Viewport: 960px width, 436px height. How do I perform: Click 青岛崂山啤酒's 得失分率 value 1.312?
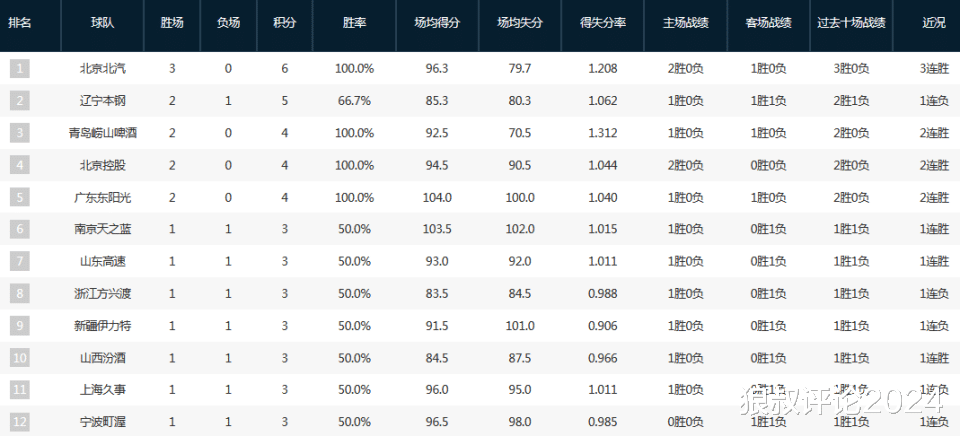click(603, 133)
